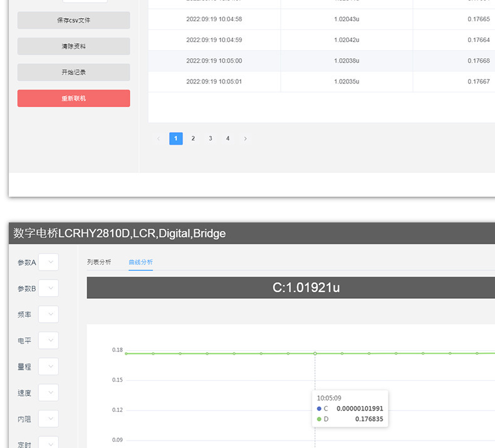
Task: Click the highlighted data point on green curve
Action: 315,353
